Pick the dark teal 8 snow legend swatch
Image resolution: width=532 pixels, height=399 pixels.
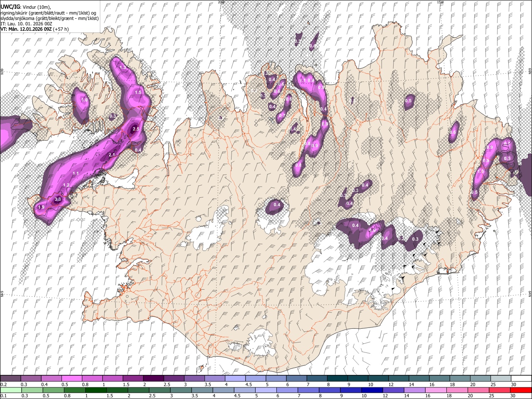(337, 378)
